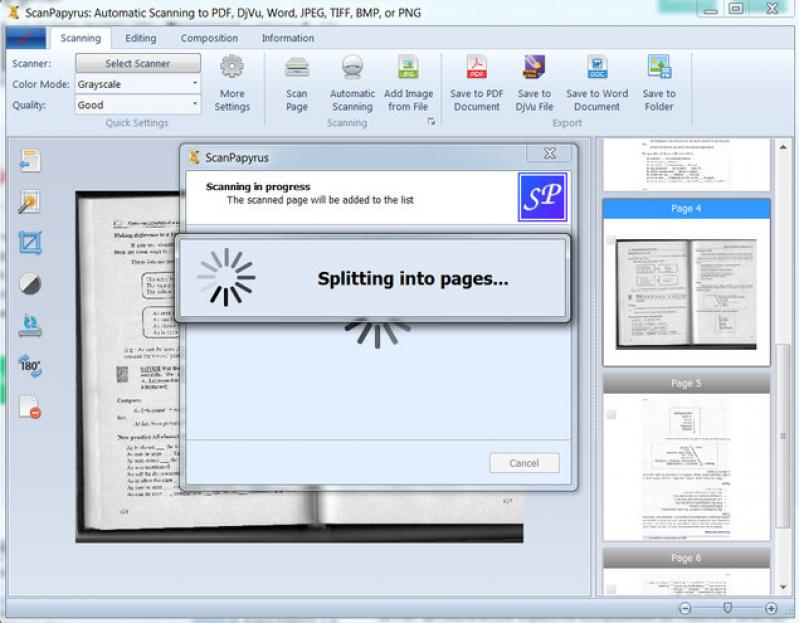The width and height of the screenshot is (799, 623).
Task: Open the Composition tab
Action: point(209,38)
